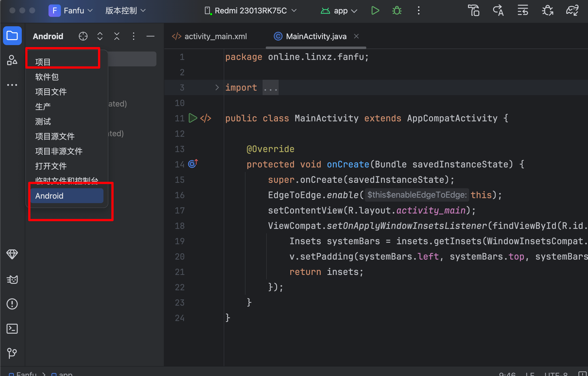The height and width of the screenshot is (376, 588).
Task: Click the $this$enableEdgeToEdge inlay hint
Action: pyautogui.click(x=417, y=195)
